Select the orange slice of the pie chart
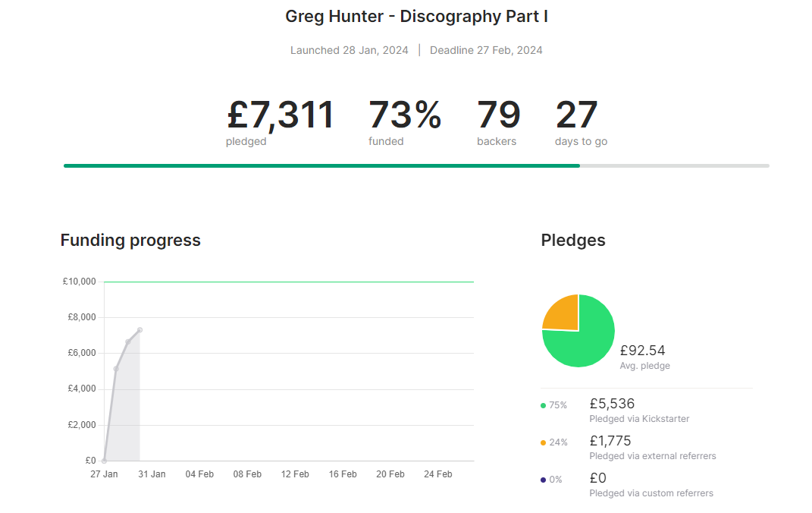 pos(563,313)
